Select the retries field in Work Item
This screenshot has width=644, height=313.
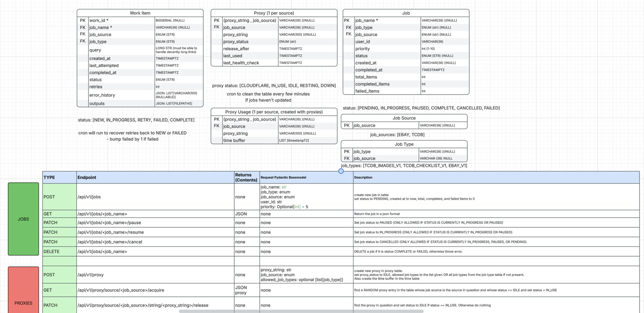[122, 86]
